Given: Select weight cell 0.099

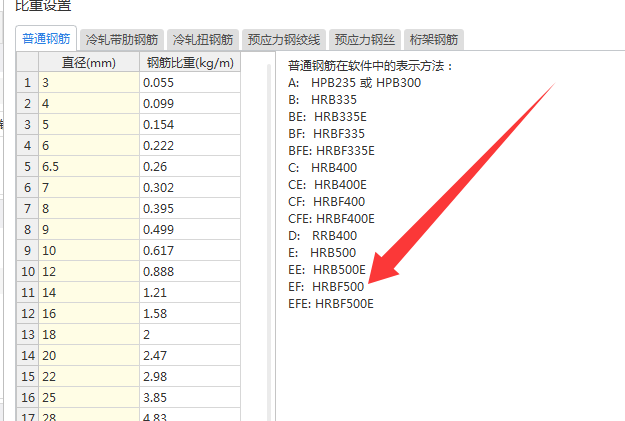Looking at the screenshot, I should (190, 104).
